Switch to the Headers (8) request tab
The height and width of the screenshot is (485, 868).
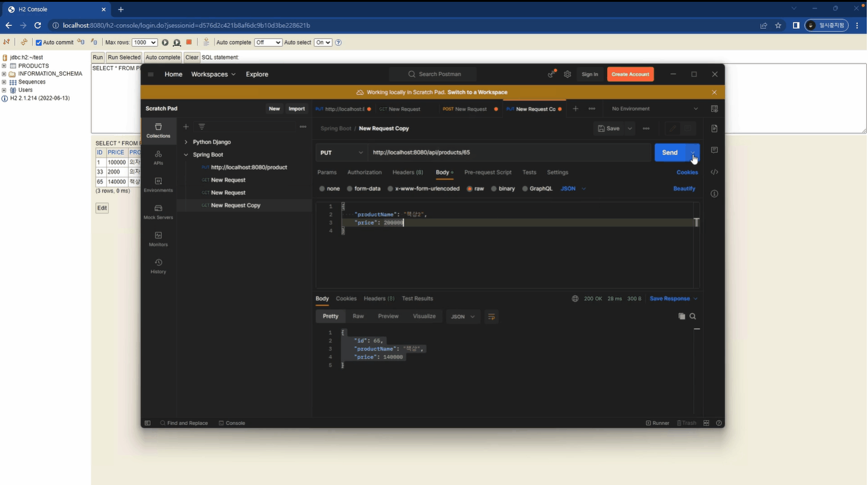pos(407,172)
